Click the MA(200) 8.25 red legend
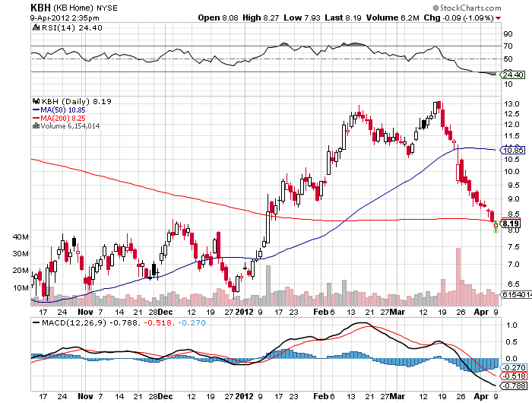The image size is (532, 403). coord(59,118)
